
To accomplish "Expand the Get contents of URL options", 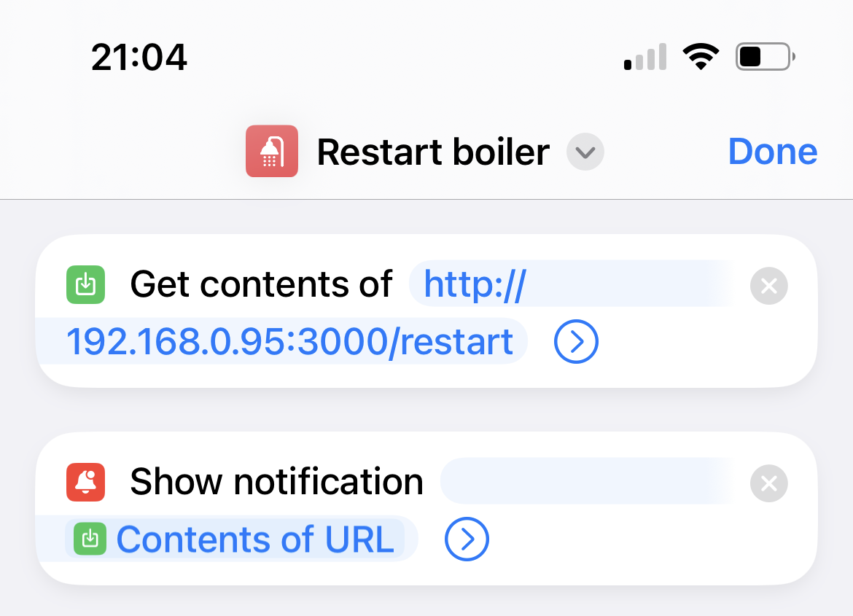I will [576, 341].
